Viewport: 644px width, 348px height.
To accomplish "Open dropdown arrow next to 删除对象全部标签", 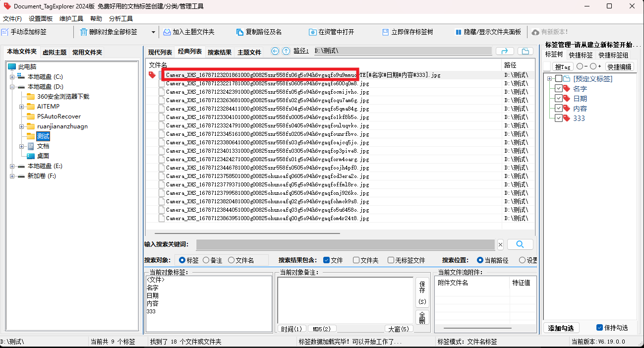I will [153, 32].
